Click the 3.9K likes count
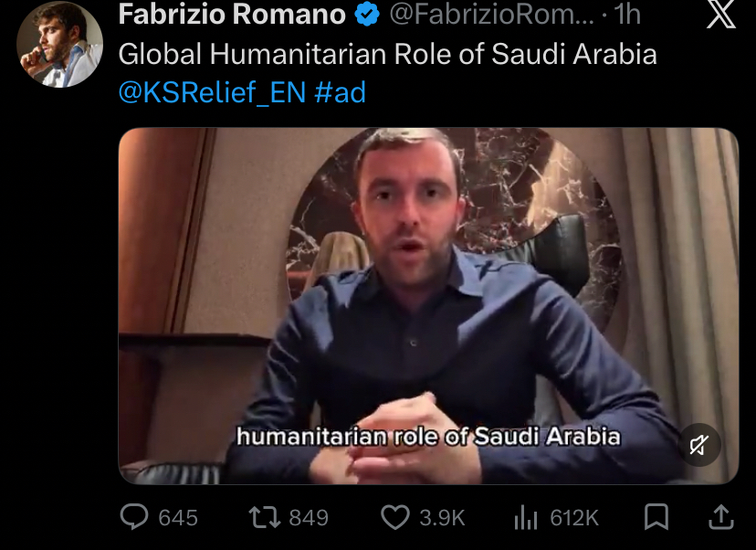756x550 pixels. [442, 518]
